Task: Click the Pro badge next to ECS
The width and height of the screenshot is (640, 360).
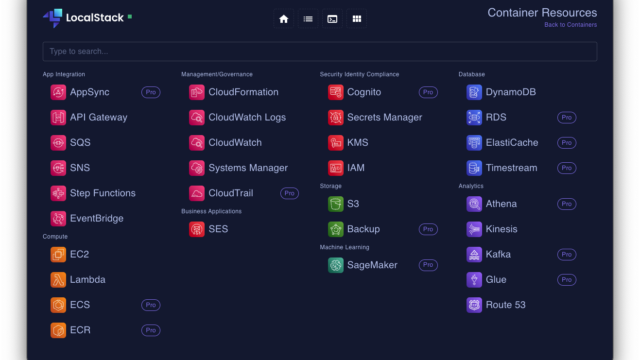Action: click(151, 305)
